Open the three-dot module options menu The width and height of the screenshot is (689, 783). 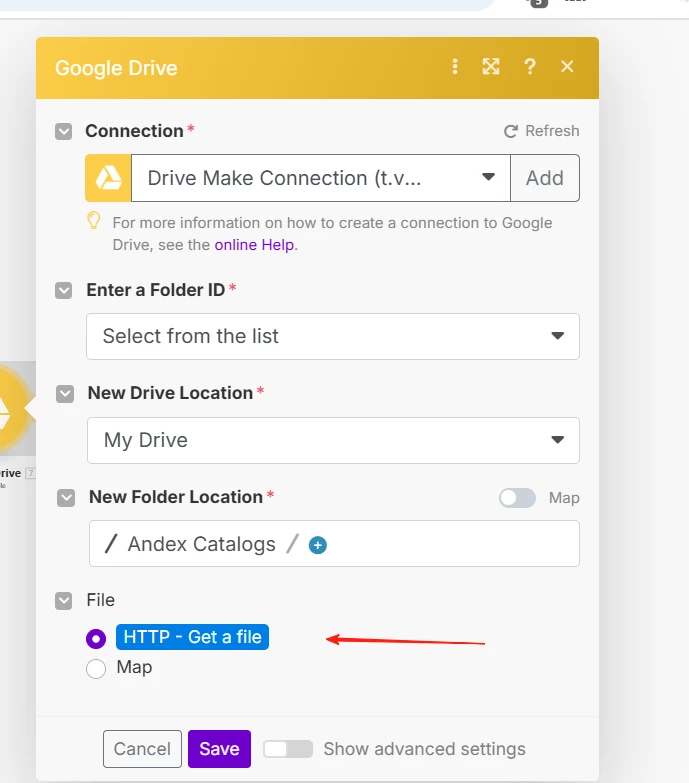click(x=455, y=66)
